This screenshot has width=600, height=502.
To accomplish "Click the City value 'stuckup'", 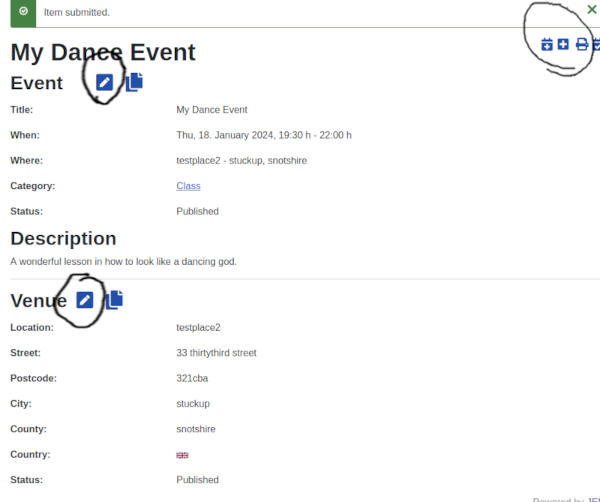I will 193,404.
